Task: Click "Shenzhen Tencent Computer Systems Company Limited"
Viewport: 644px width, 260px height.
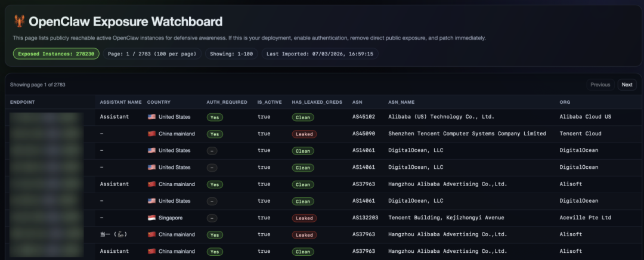Action: 467,134
